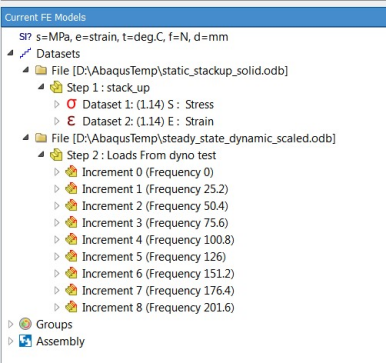Click the static_stackup_solid.odb folder icon
Image resolution: width=387 pixels, height=364 pixels.
click(41, 70)
